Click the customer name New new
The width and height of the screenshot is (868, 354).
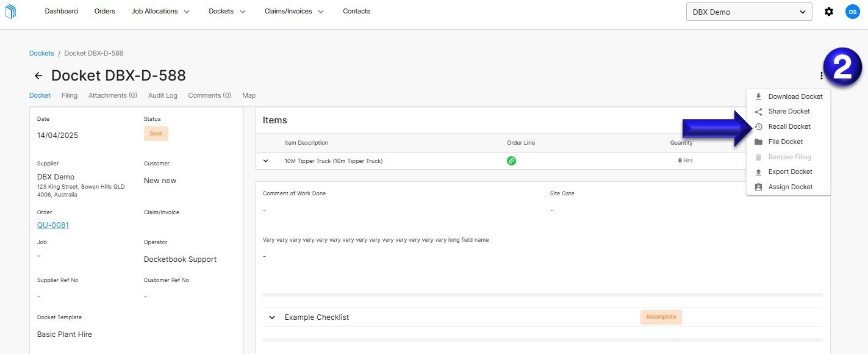click(160, 181)
